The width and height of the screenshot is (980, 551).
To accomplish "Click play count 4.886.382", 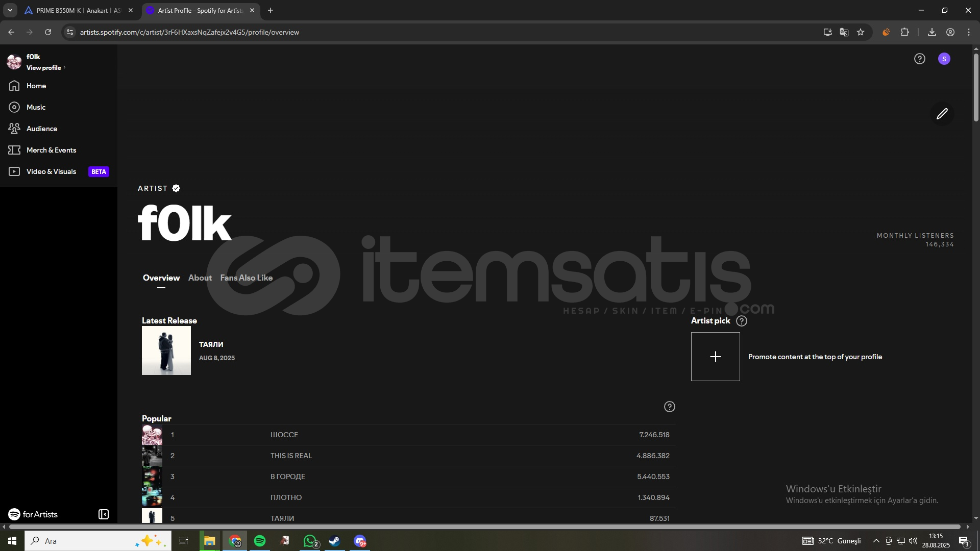I will tap(653, 456).
